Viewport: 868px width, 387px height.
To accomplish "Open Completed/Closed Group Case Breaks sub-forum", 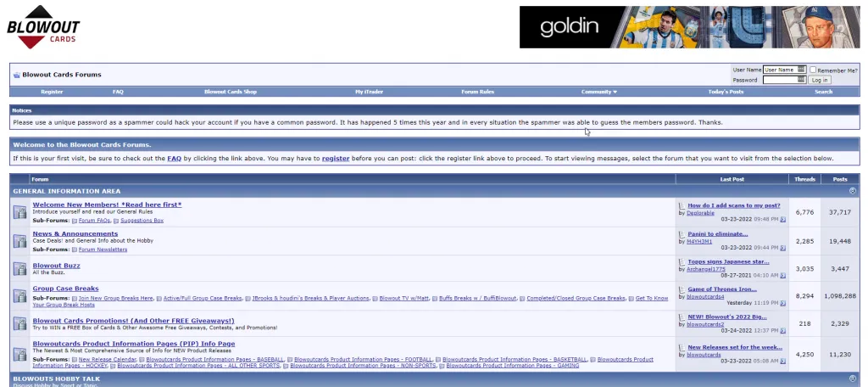I will coord(576,298).
